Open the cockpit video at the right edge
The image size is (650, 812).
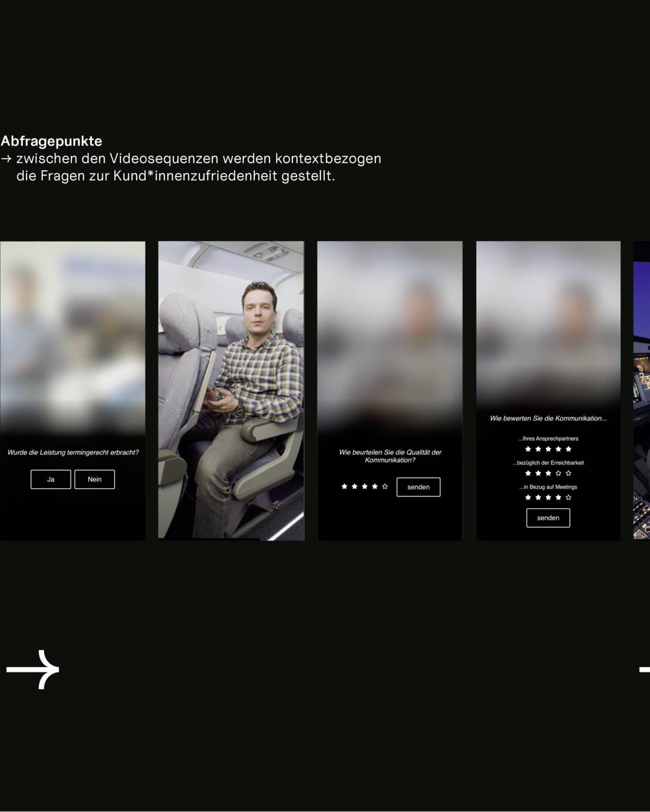click(x=642, y=390)
